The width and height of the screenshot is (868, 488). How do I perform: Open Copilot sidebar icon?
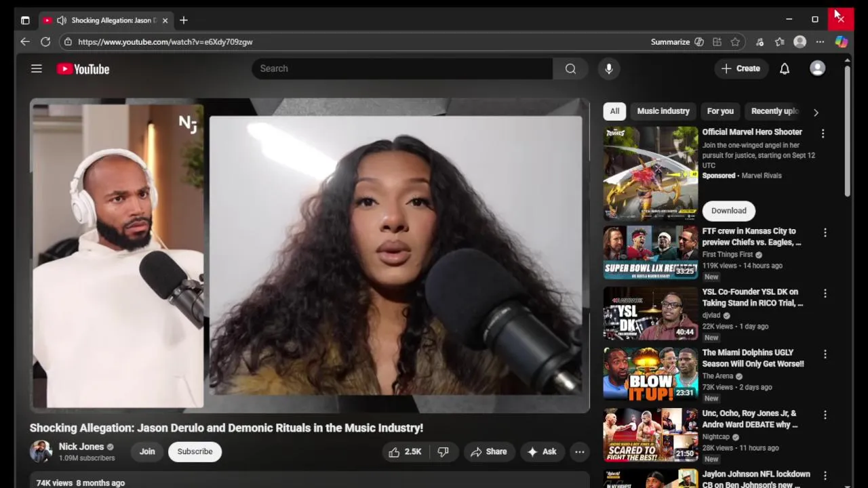[841, 42]
